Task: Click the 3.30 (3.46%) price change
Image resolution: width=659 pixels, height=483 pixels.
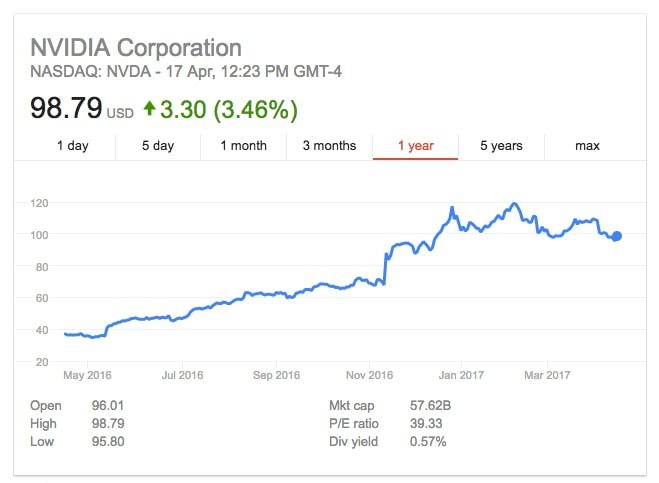Action: click(230, 107)
